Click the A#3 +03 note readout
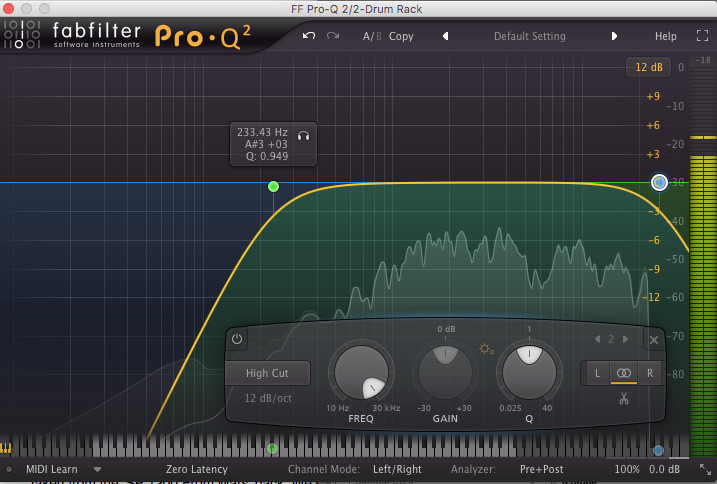 click(266, 144)
